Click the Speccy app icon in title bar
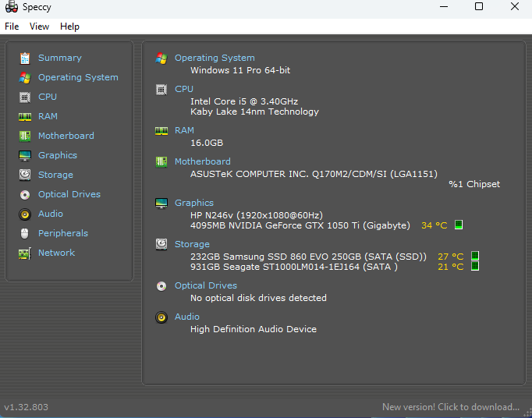The width and height of the screenshot is (532, 418). click(x=12, y=7)
